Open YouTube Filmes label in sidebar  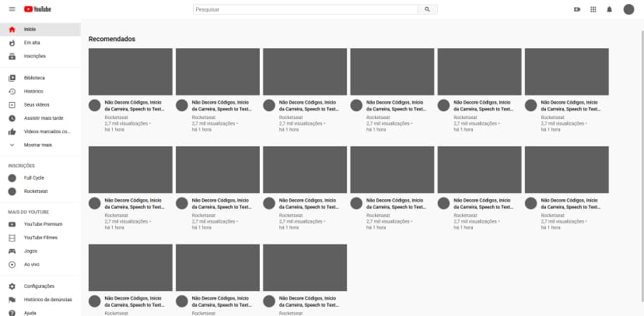coord(40,238)
